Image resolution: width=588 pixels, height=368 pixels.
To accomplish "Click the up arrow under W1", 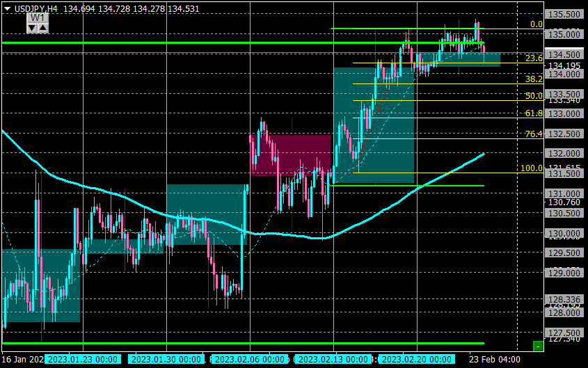I will click(42, 28).
